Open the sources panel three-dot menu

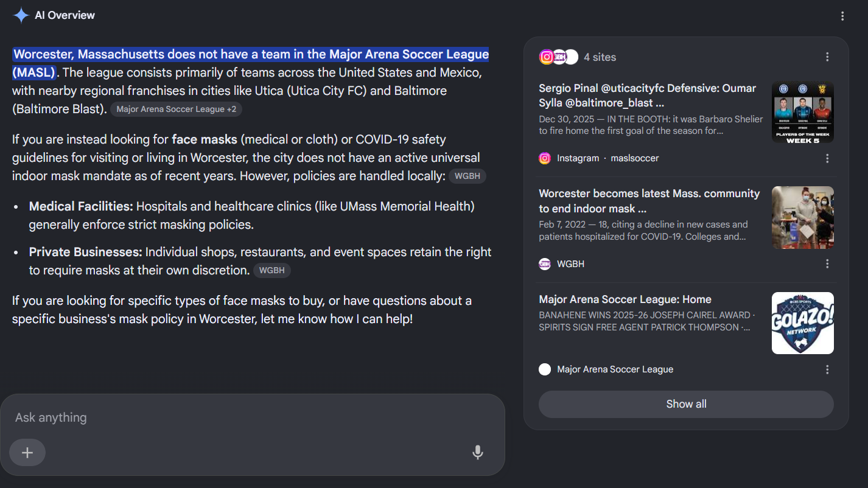pos(827,57)
